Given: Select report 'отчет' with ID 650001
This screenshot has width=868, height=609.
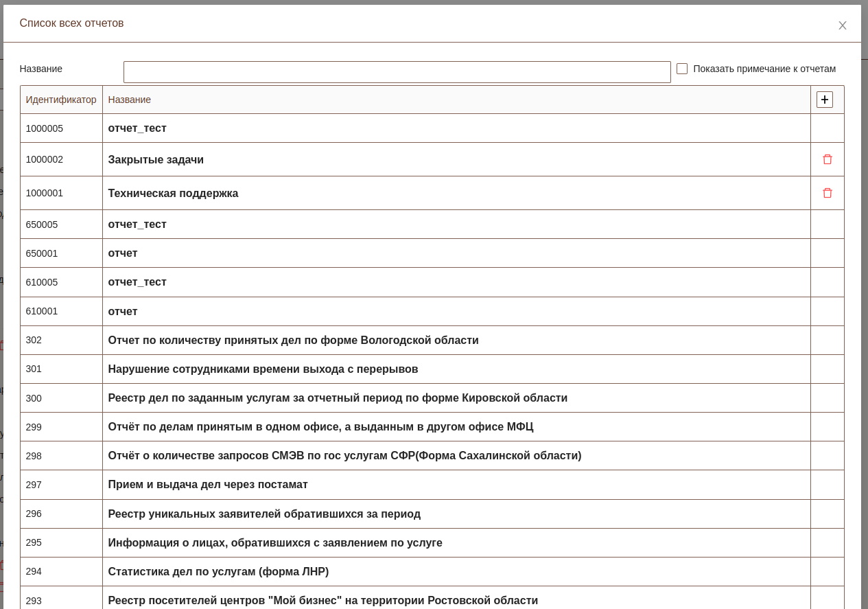Looking at the screenshot, I should pyautogui.click(x=123, y=253).
